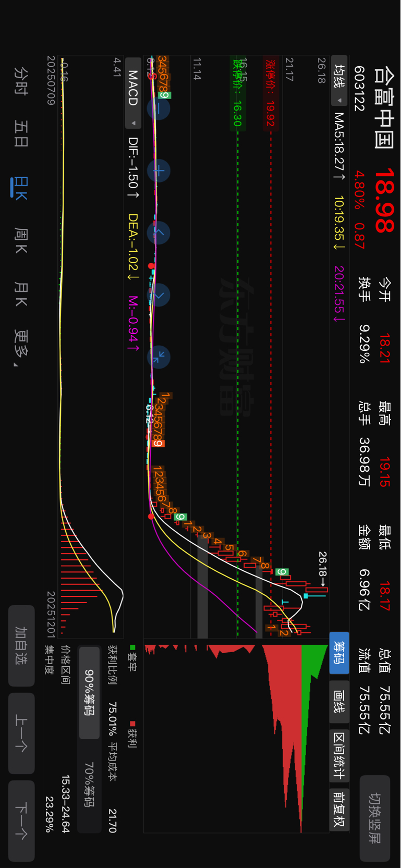Tap the MA5:18.27 value
The width and height of the screenshot is (401, 868).
coord(339,147)
